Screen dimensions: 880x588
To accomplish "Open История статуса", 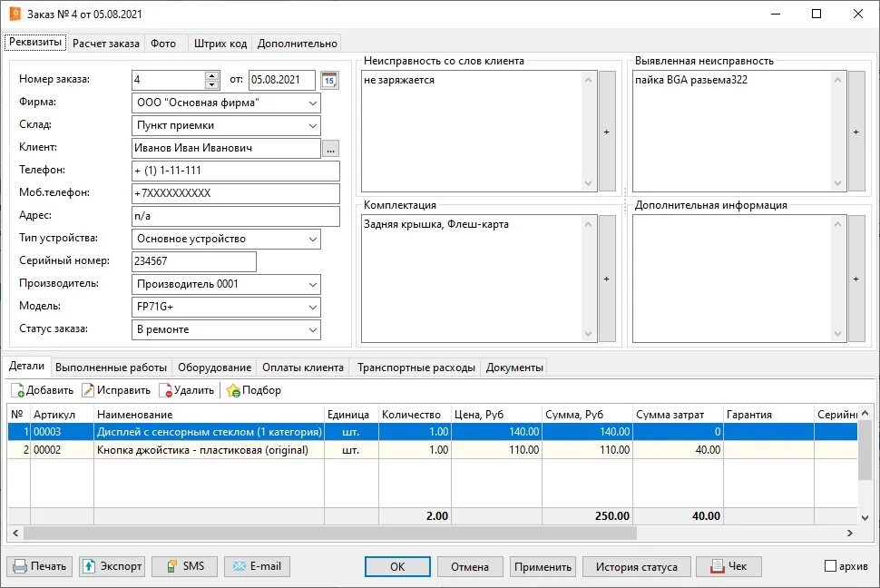I will click(x=637, y=566).
